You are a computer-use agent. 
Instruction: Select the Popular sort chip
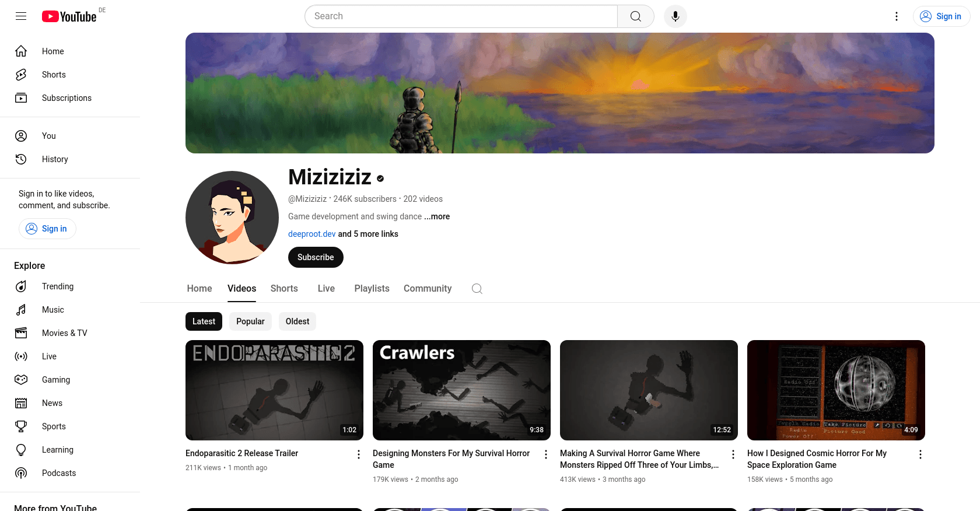click(x=250, y=321)
